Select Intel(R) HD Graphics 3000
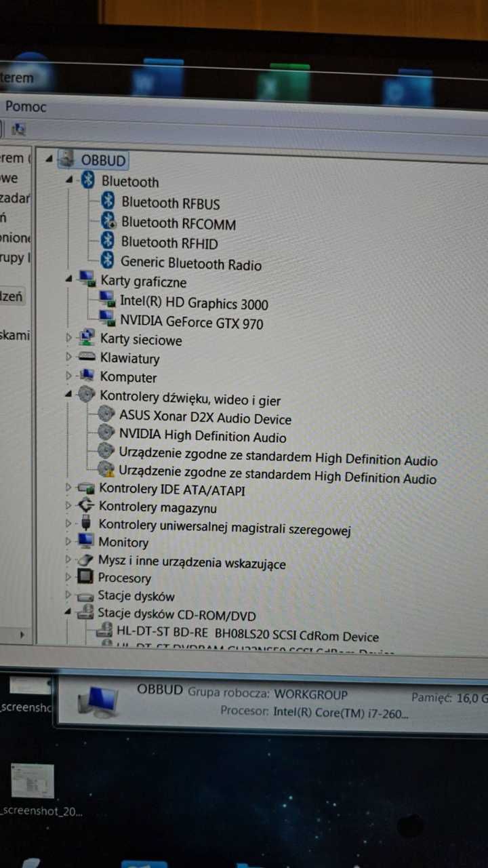Screen dimensions: 488x868 coord(194,303)
